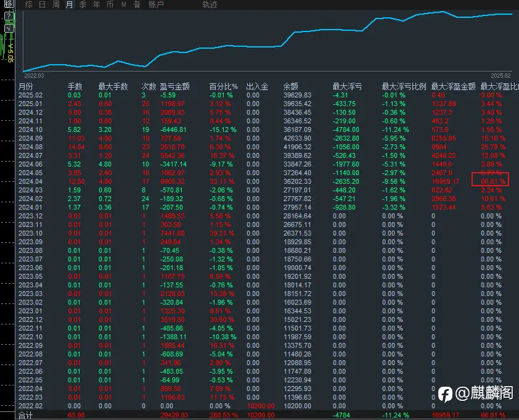Screen dimensions: 519x420
Task: Click the 盈亏金额 column header
Action: pyautogui.click(x=175, y=86)
